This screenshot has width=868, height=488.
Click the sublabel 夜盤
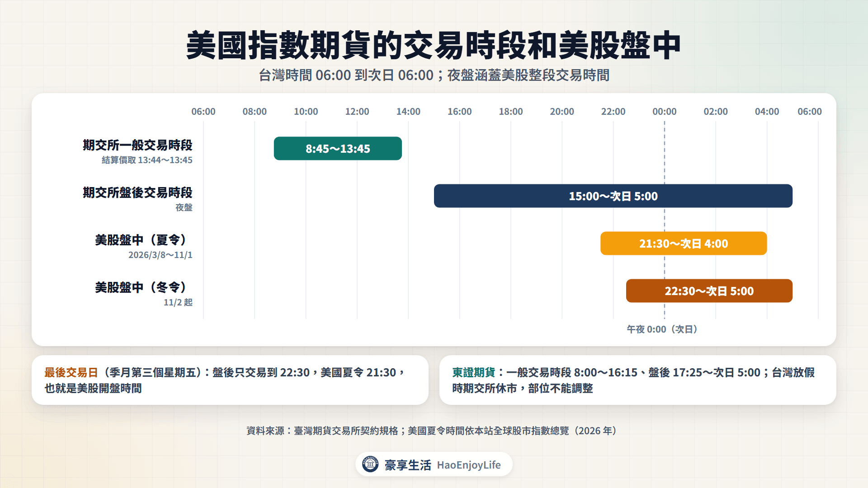[184, 207]
